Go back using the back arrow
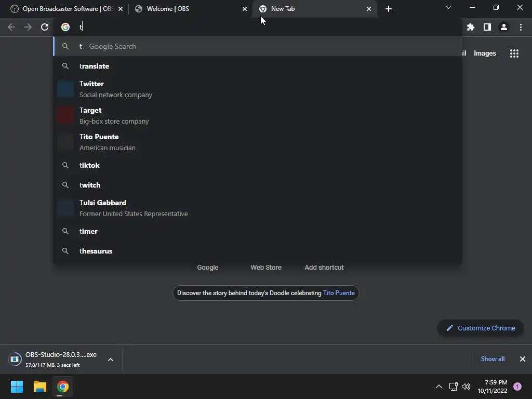The height and width of the screenshot is (399, 532). click(11, 27)
